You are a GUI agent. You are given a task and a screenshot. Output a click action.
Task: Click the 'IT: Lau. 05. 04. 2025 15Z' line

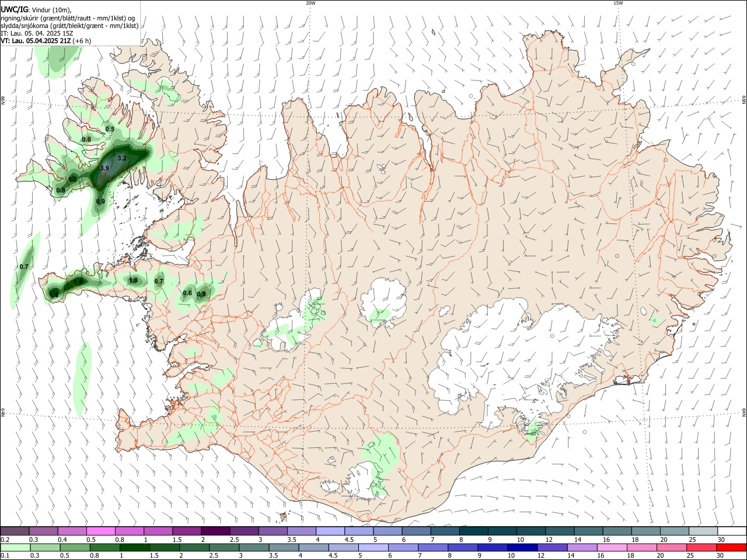pos(37,33)
